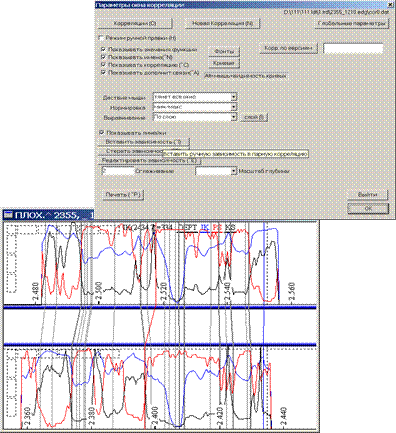This screenshot has height=433, width=396.
Task: Click the 2.400 depth mark in lower plot
Action: point(154,416)
